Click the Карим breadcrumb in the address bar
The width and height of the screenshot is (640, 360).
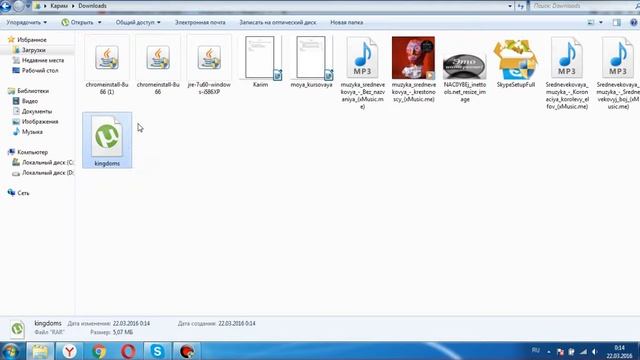pyautogui.click(x=59, y=6)
